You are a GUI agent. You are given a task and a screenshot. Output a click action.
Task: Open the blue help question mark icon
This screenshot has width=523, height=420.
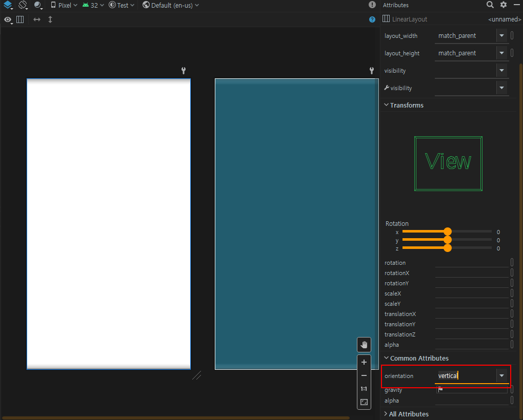[x=372, y=19]
